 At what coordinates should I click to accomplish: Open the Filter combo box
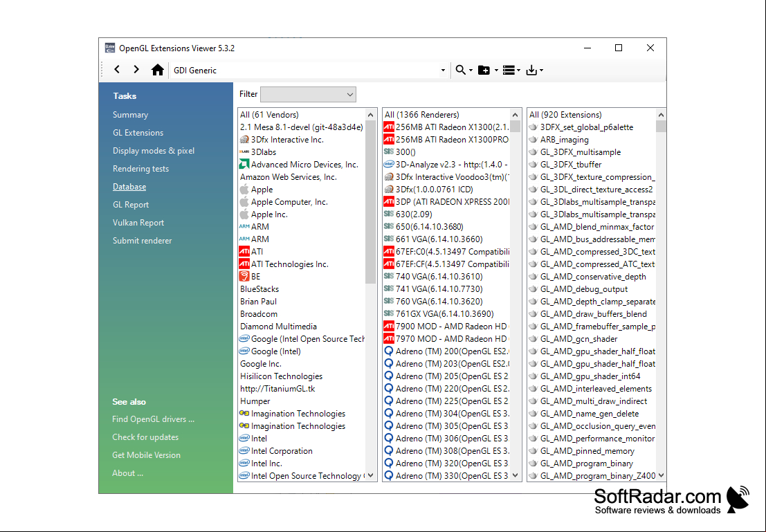click(x=308, y=94)
